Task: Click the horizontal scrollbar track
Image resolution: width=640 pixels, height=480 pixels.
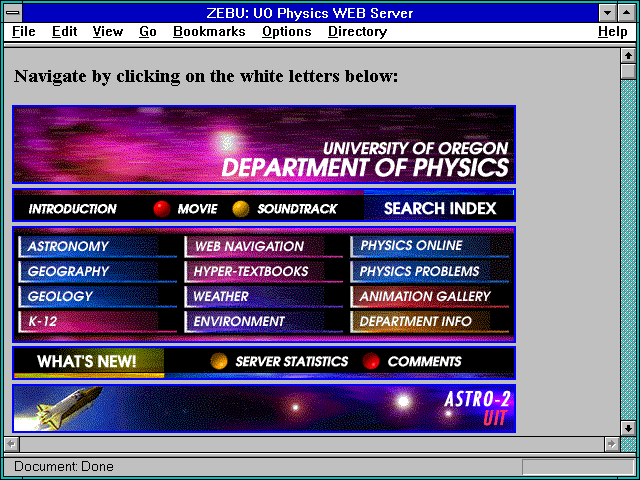Action: 311,444
